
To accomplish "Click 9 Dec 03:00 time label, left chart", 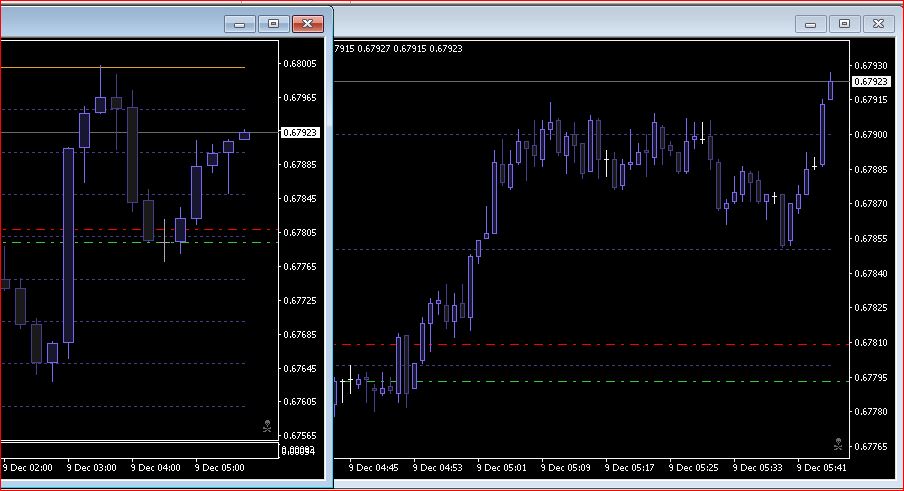I will click(92, 468).
